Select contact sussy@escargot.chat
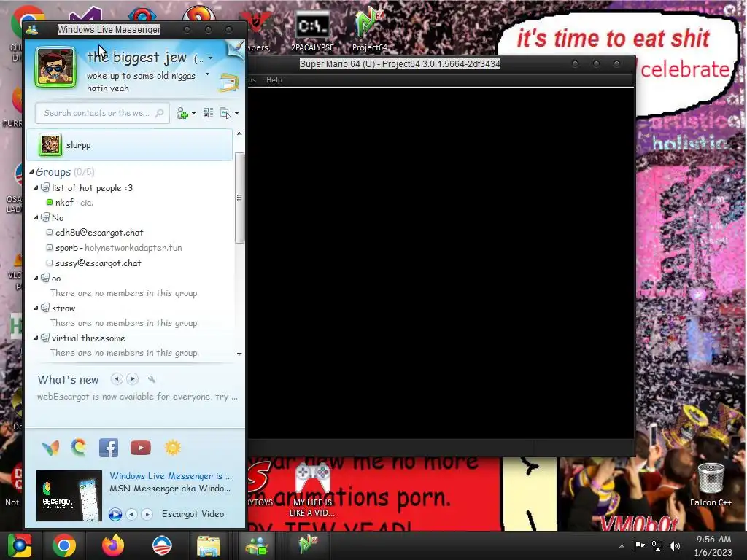 pyautogui.click(x=98, y=262)
